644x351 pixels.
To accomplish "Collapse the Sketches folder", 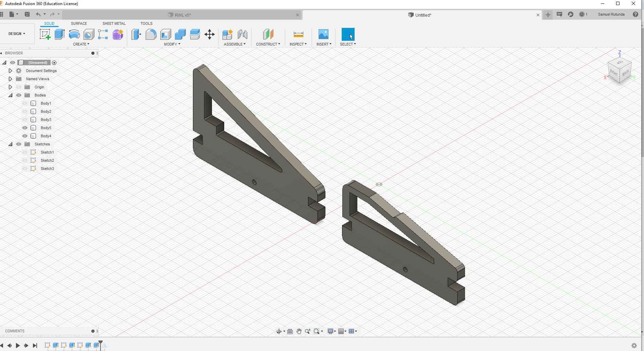I will [x=10, y=144].
